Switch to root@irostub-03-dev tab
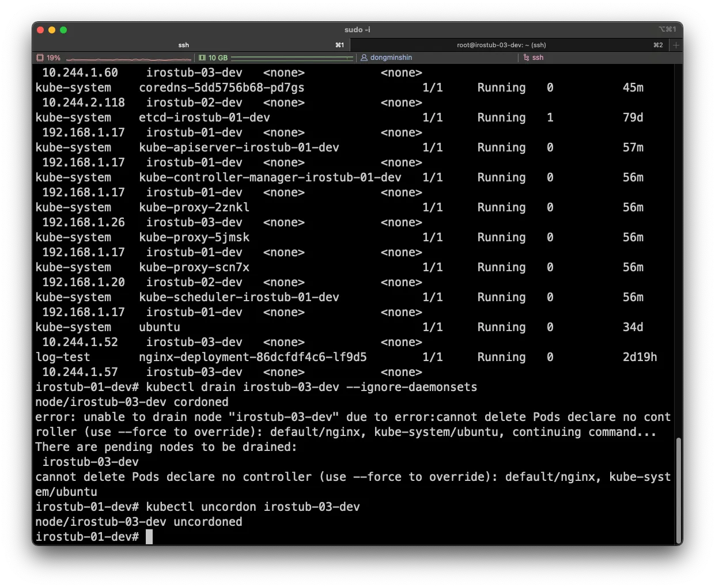Viewport: 715px width, 588px height. (501, 45)
